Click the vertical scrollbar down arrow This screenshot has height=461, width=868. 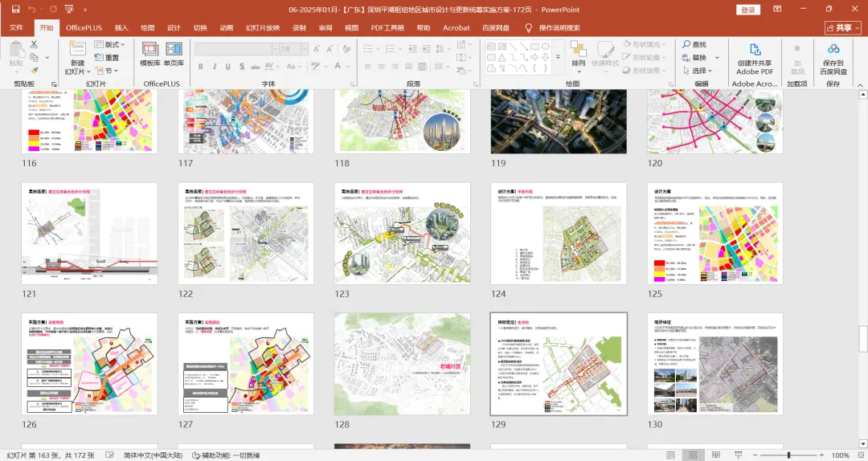(862, 443)
